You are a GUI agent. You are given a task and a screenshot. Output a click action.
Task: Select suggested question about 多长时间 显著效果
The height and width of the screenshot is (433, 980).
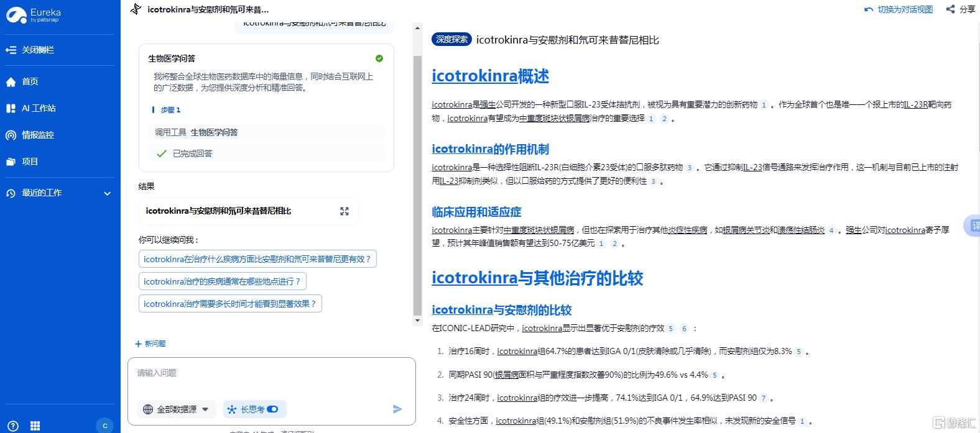tap(230, 304)
